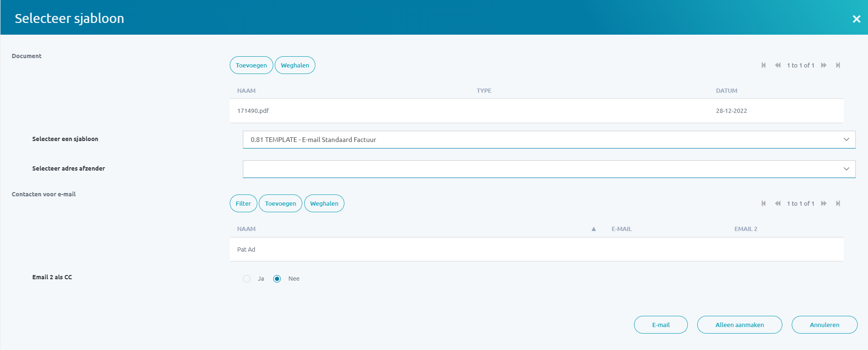Open the contacts Filter button
Viewport: 868px width, 350px height.
click(x=243, y=204)
